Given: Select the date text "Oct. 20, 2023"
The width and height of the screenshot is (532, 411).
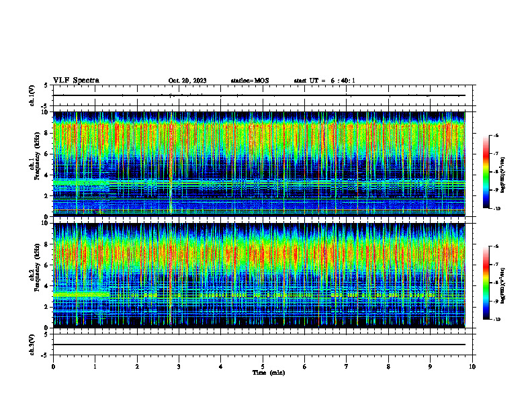Looking at the screenshot, I should coord(187,81).
